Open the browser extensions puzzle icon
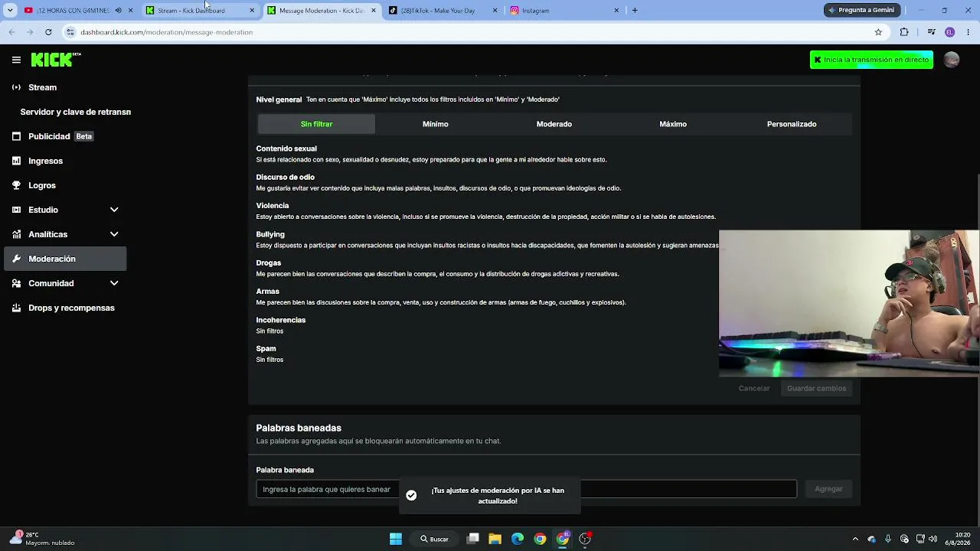 point(904,32)
